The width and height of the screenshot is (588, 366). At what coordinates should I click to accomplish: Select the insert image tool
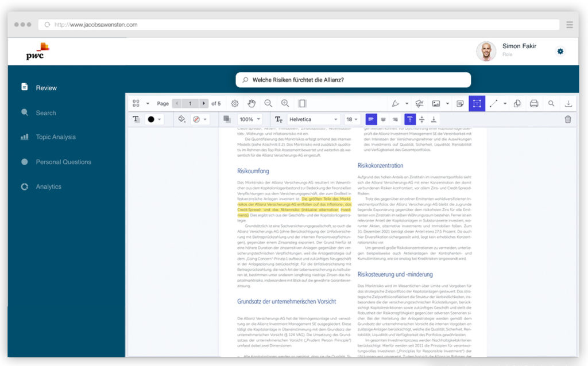coord(436,103)
